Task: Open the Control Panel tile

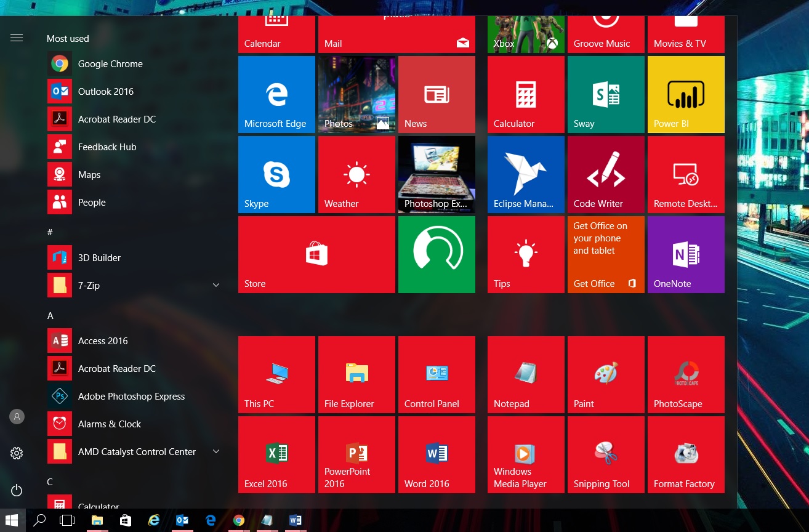Action: tap(437, 374)
